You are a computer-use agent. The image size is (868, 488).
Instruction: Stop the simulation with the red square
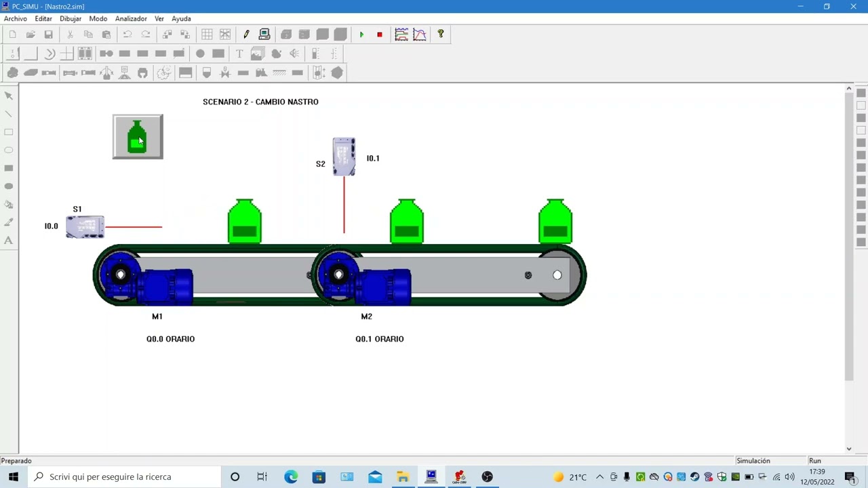tap(380, 35)
